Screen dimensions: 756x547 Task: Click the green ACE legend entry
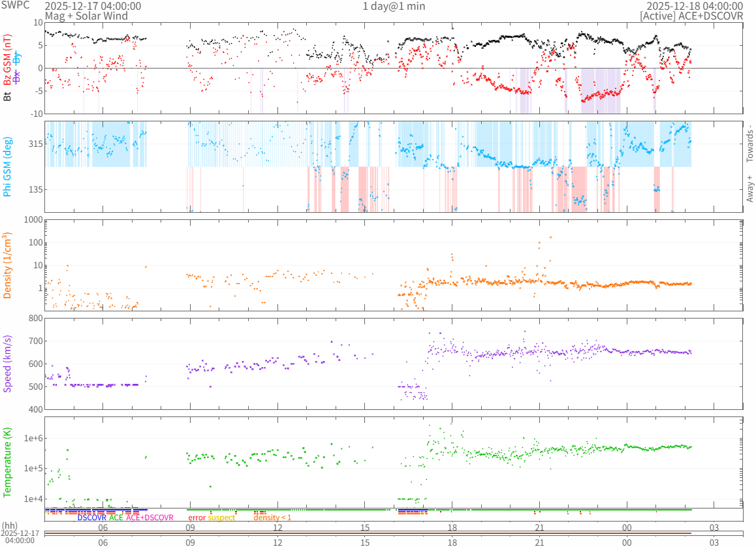tap(116, 518)
